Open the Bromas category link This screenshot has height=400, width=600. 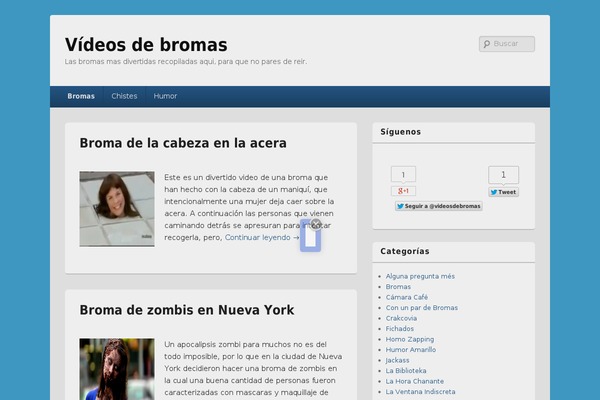tap(398, 287)
